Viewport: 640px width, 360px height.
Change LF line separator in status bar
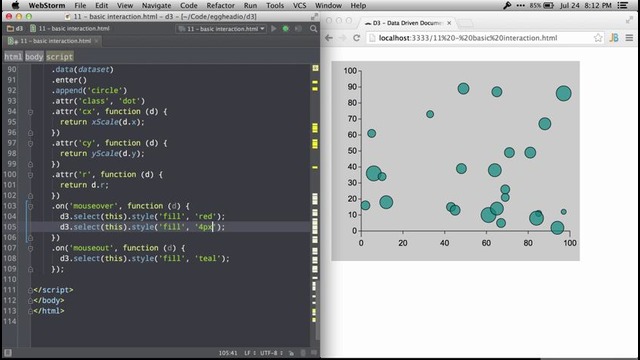250,353
